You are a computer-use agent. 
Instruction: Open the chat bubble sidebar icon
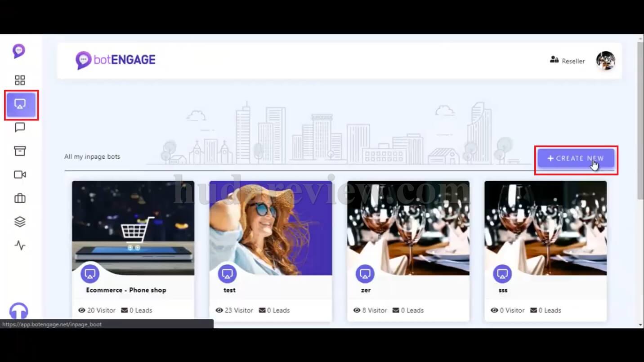20,128
